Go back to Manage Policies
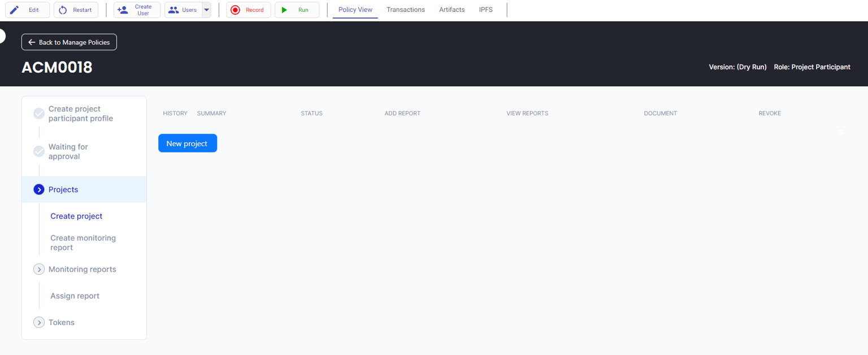The width and height of the screenshot is (868, 355). [x=69, y=42]
